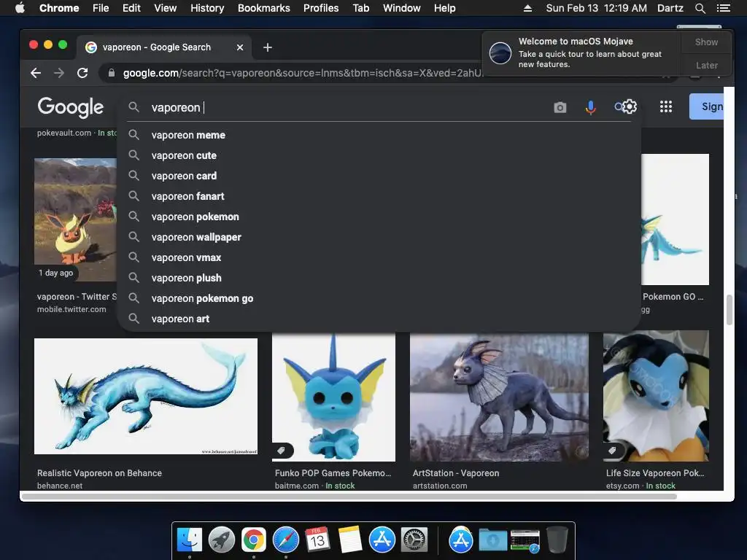Open the File menu
The height and width of the screenshot is (560, 747).
(x=101, y=8)
